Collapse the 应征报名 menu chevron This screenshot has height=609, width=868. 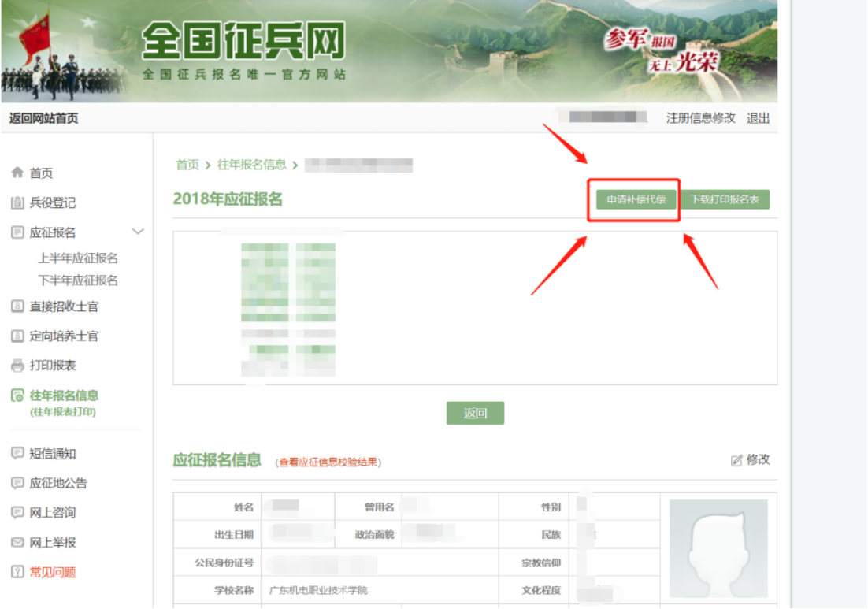coord(138,232)
